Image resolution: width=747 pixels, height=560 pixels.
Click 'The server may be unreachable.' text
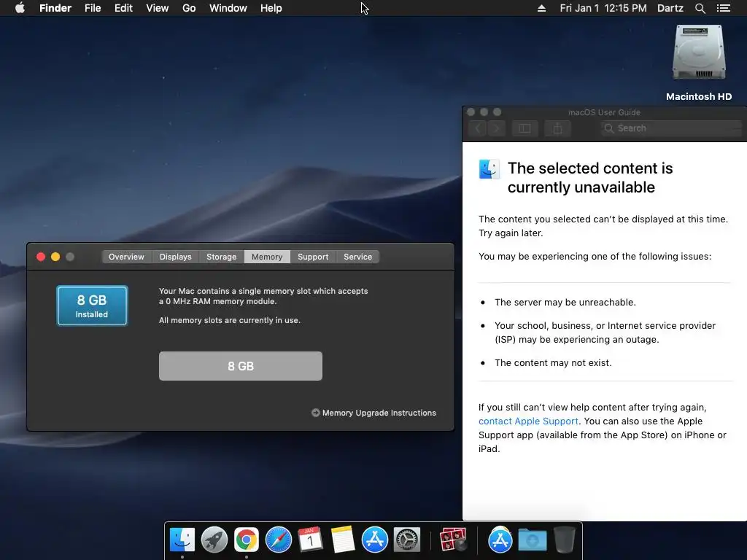point(565,303)
